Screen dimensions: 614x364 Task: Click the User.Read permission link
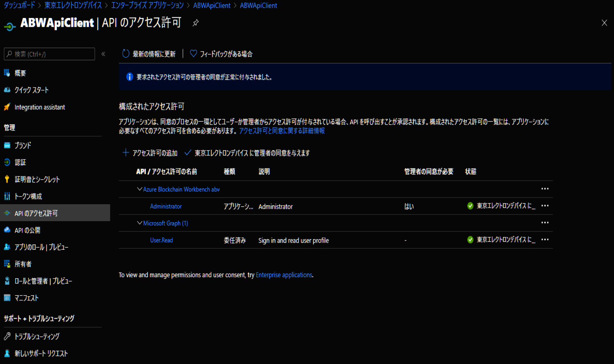(x=162, y=240)
